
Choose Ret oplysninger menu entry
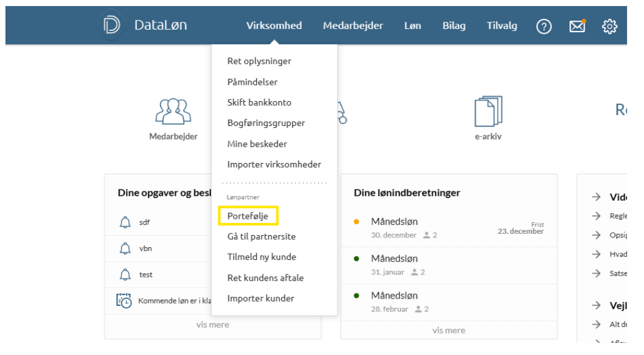(259, 61)
